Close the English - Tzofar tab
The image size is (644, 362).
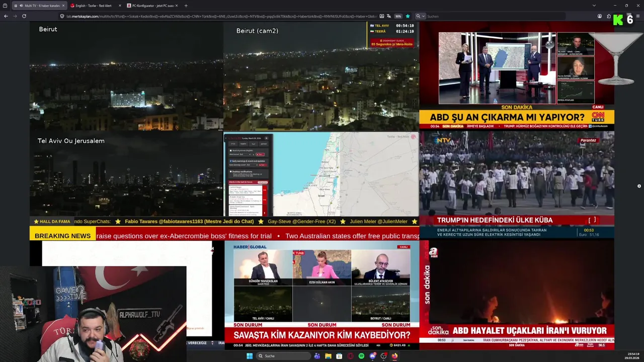tap(120, 6)
